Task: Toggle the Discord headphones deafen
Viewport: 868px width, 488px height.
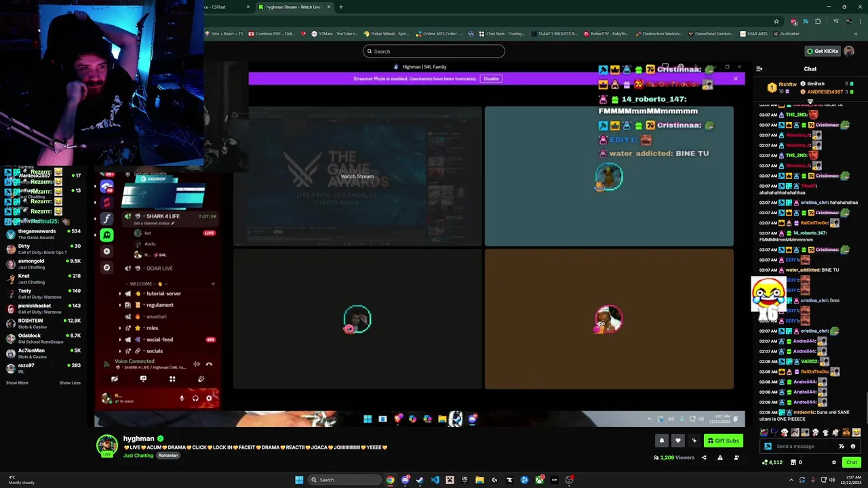Action: click(195, 399)
